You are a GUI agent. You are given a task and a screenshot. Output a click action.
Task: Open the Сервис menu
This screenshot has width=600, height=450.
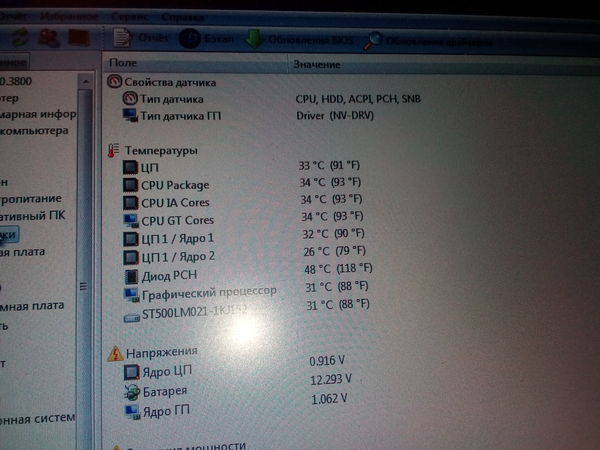point(130,17)
